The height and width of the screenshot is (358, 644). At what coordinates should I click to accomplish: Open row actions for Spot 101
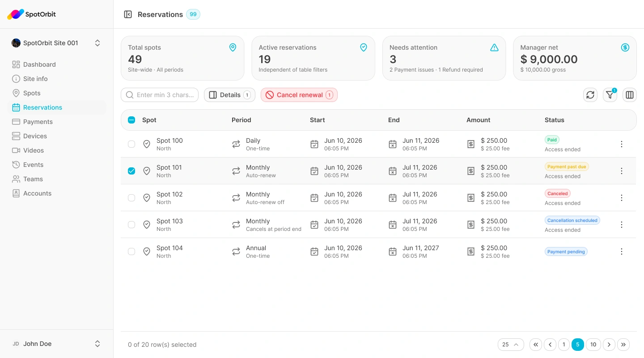point(622,171)
